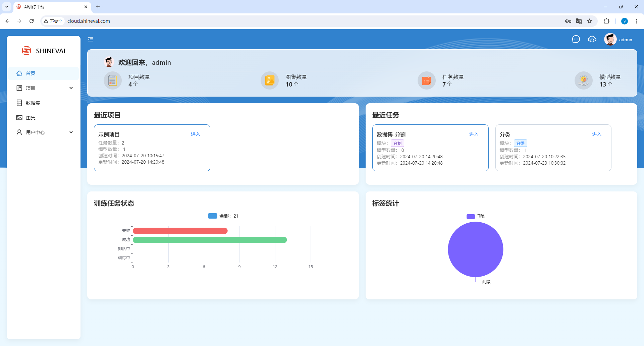This screenshot has width=644, height=346.
Task: Select 项目 in the sidebar menu
Action: tap(43, 88)
